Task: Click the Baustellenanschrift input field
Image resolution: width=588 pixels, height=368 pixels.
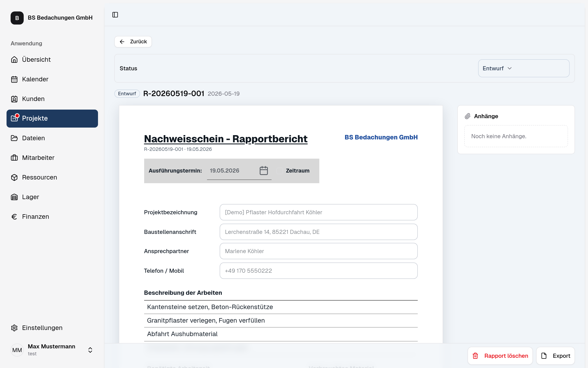Action: coord(318,232)
